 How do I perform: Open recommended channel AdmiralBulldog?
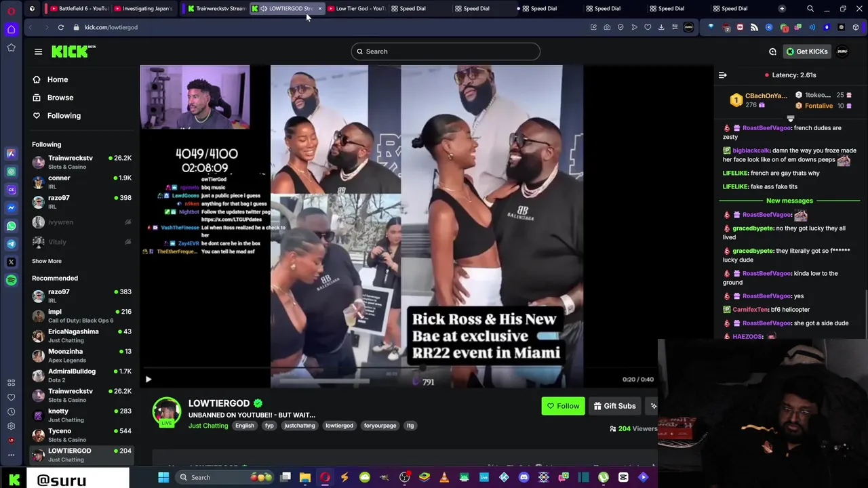(x=81, y=375)
